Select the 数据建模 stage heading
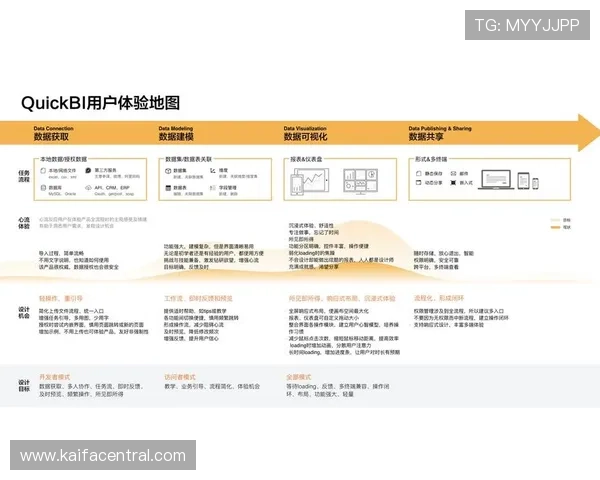600x480 pixels. tap(176, 137)
